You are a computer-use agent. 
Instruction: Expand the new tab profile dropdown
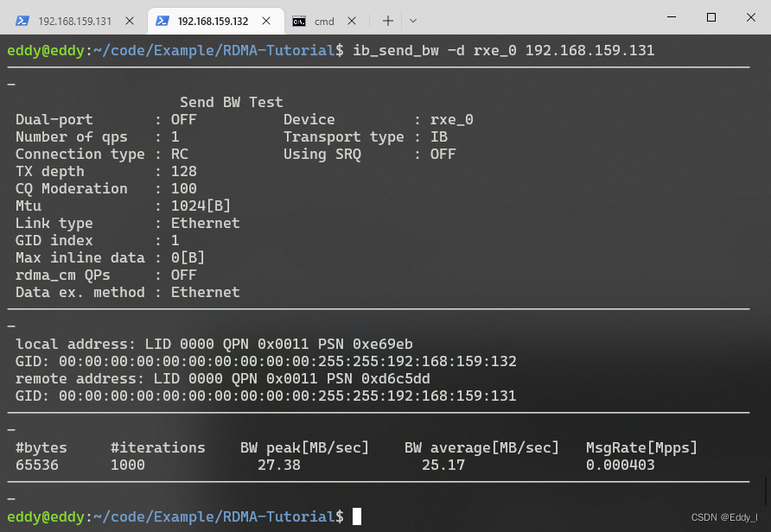point(413,21)
